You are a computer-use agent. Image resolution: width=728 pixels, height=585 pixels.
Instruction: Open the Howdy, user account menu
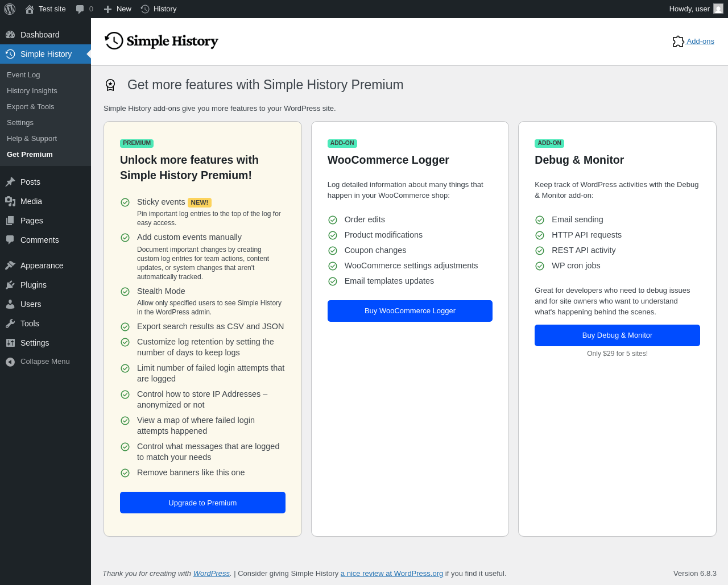pyautogui.click(x=689, y=9)
